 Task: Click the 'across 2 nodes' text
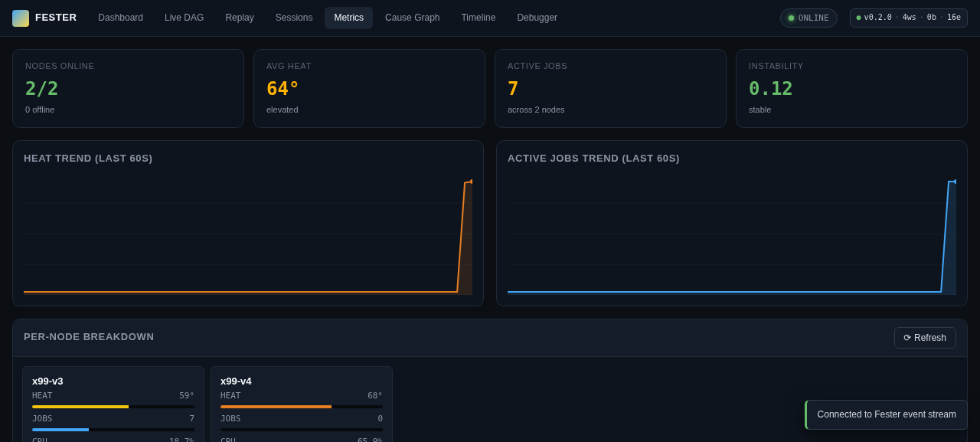(x=536, y=110)
